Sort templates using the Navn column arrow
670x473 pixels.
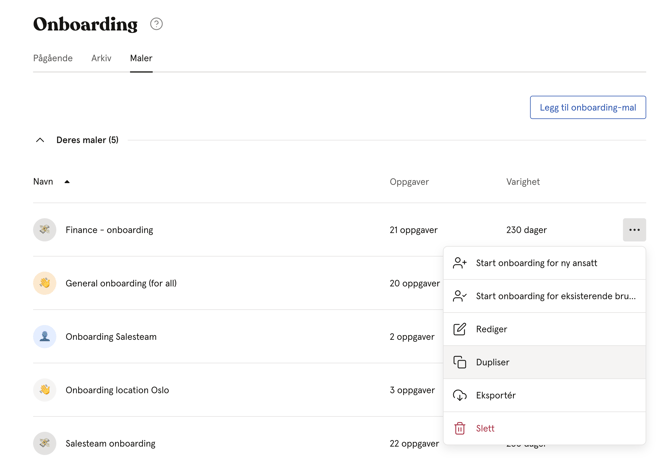67,182
